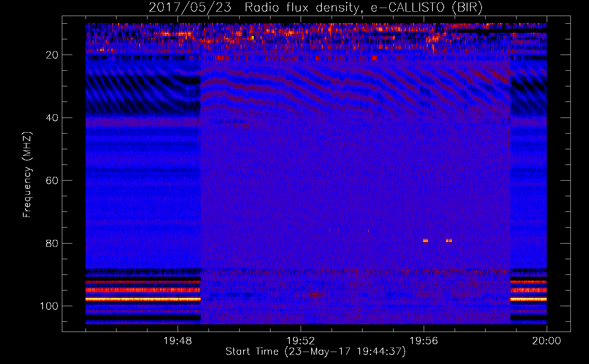
Task: Click the single orange burst near 80 MHz
Action: tap(426, 241)
